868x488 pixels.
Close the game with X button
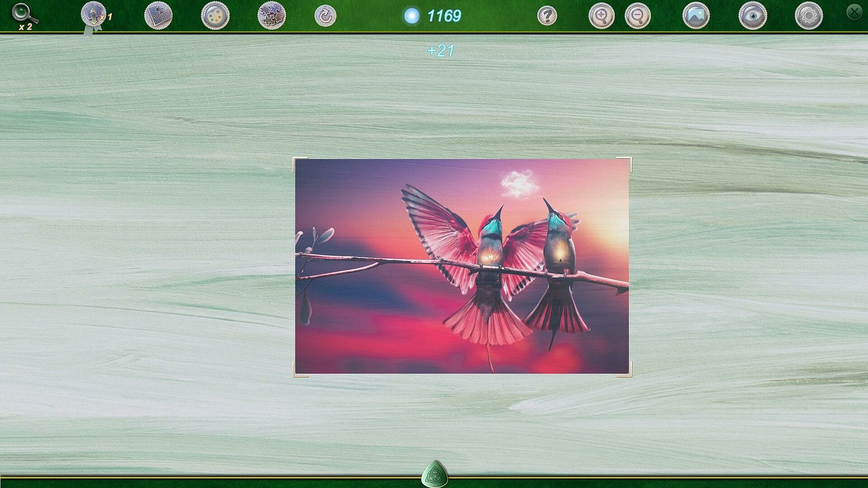pyautogui.click(x=854, y=12)
